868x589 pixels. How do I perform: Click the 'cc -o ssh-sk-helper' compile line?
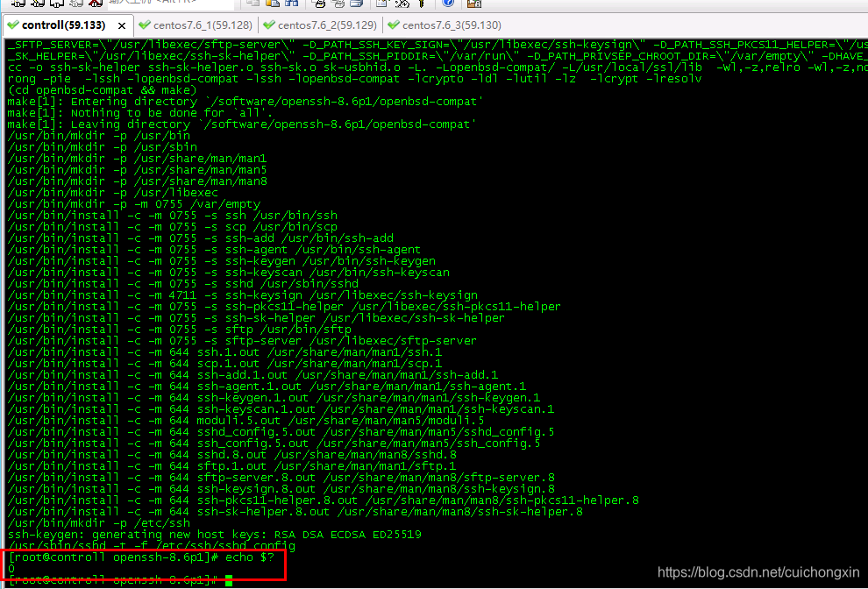coord(438,67)
